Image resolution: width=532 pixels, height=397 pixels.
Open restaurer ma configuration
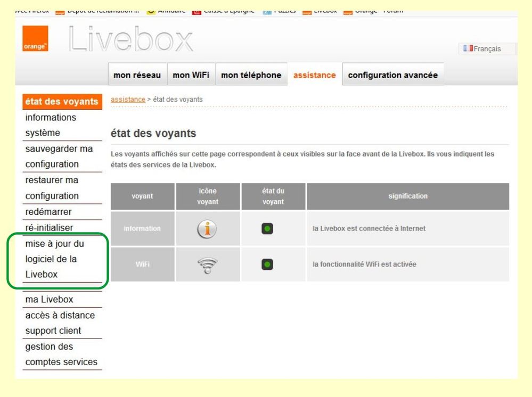click(62, 188)
